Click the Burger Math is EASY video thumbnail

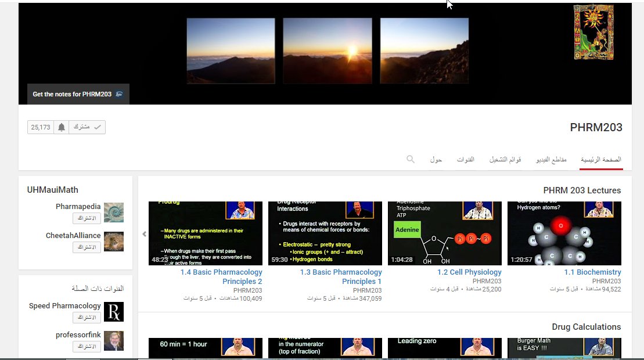click(x=564, y=348)
